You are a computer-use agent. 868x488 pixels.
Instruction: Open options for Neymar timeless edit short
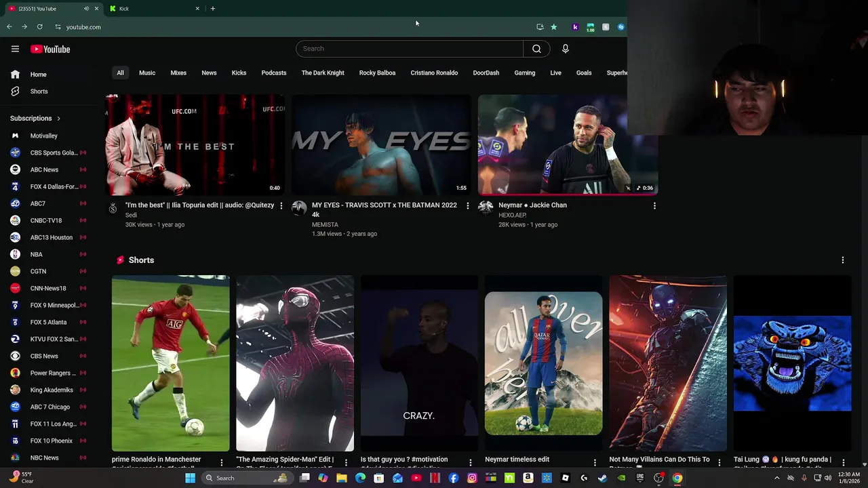tap(595, 463)
